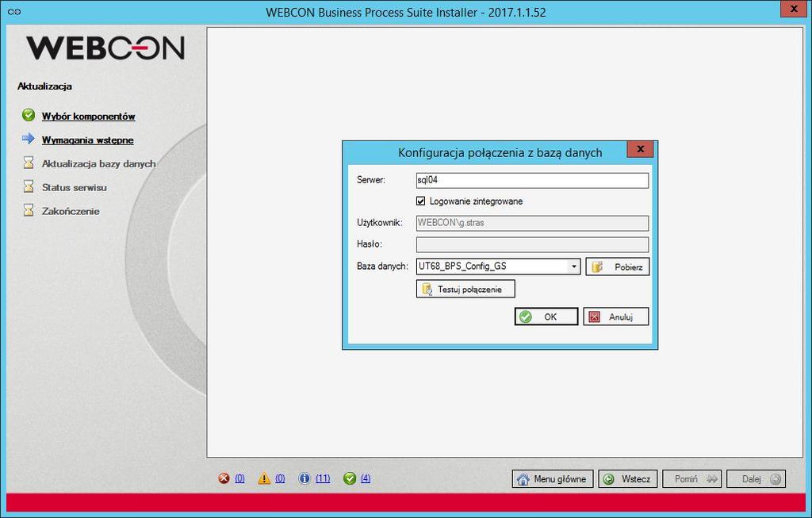Click the hourglass icon beside Zakończenie

point(29,210)
